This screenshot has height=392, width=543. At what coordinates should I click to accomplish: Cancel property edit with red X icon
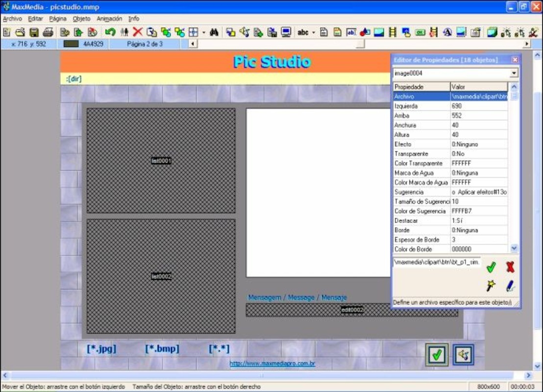[510, 267]
